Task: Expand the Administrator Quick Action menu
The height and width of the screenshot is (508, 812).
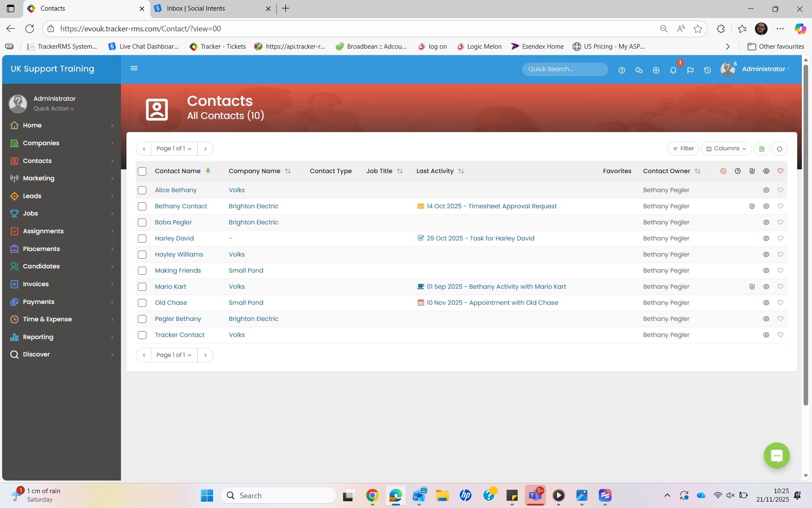Action: 53,109
